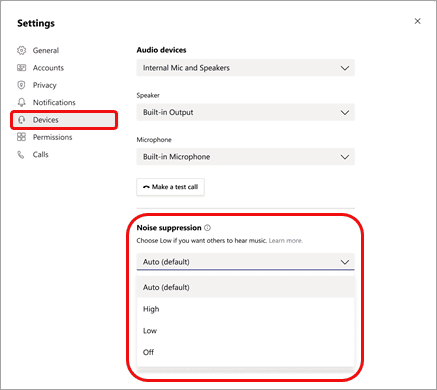
Task: Open the Speaker Built-in Output dropdown
Action: click(x=246, y=112)
